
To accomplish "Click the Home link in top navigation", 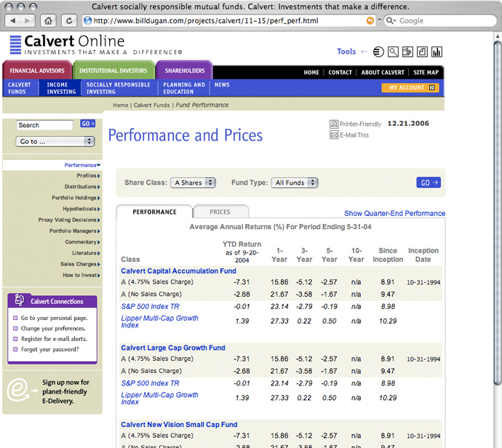I will click(x=311, y=72).
